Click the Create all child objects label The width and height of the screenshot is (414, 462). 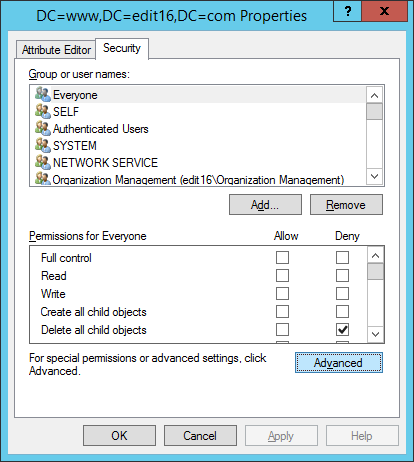point(94,312)
